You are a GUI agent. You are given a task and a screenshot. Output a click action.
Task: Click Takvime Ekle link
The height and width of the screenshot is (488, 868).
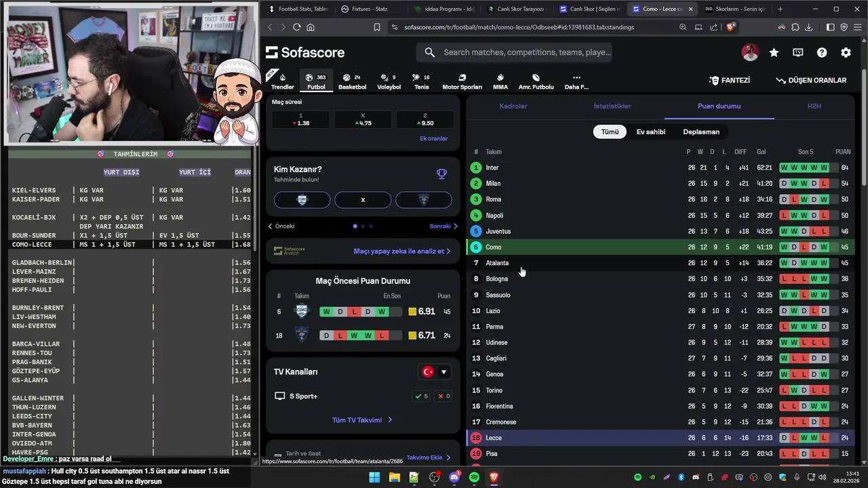(429, 457)
